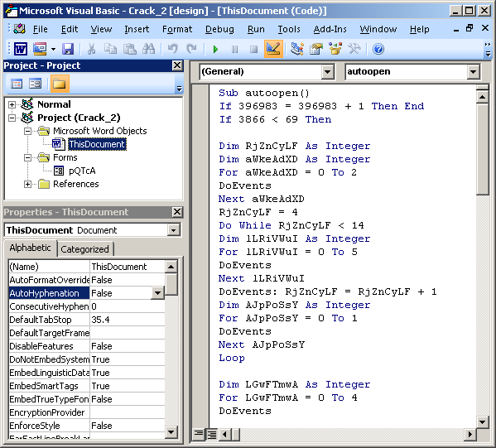
Task: Toggle Folders view in Project panel
Action: point(60,84)
